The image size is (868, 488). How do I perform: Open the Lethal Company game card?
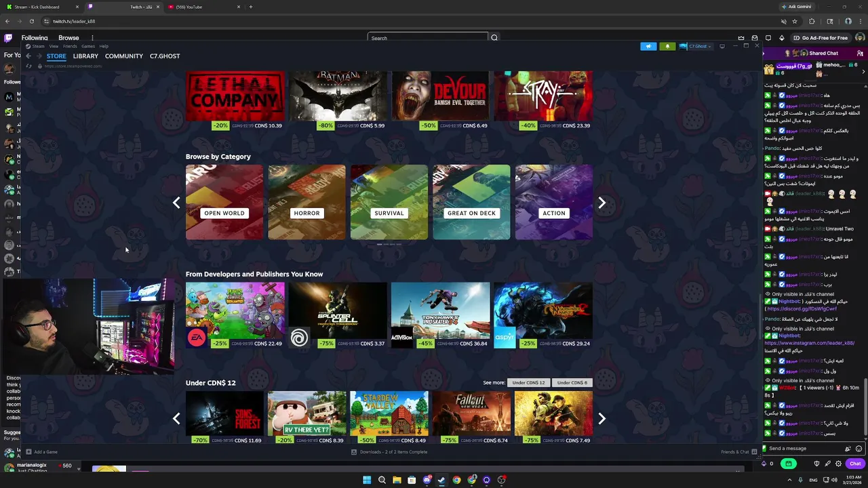[x=235, y=100]
